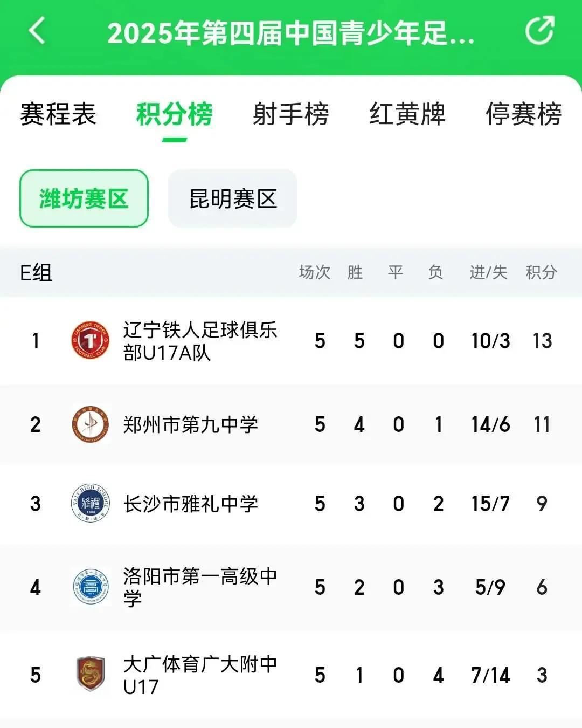The height and width of the screenshot is (728, 582).
Task: Open team 郑州市第九中学
Action: pyautogui.click(x=191, y=425)
